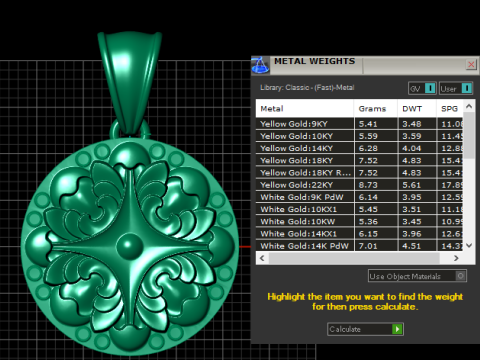Select the White Gold:10KX1 row

(x=359, y=209)
